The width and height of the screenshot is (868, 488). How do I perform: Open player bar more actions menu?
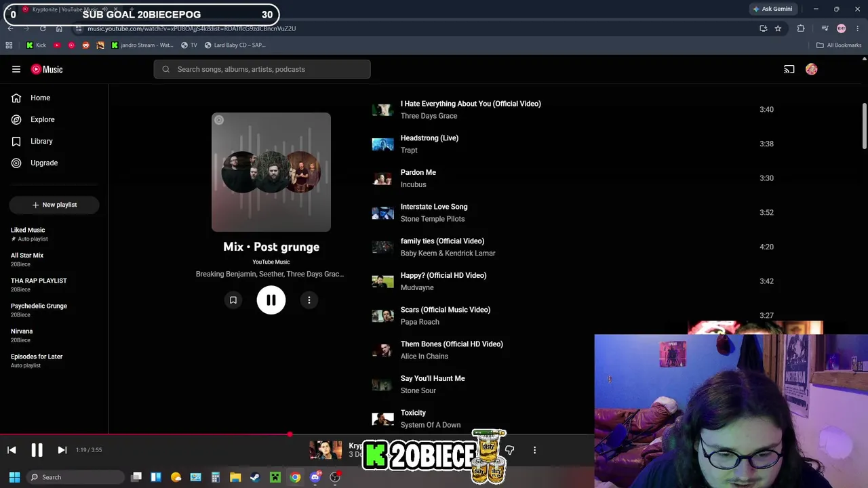point(534,450)
